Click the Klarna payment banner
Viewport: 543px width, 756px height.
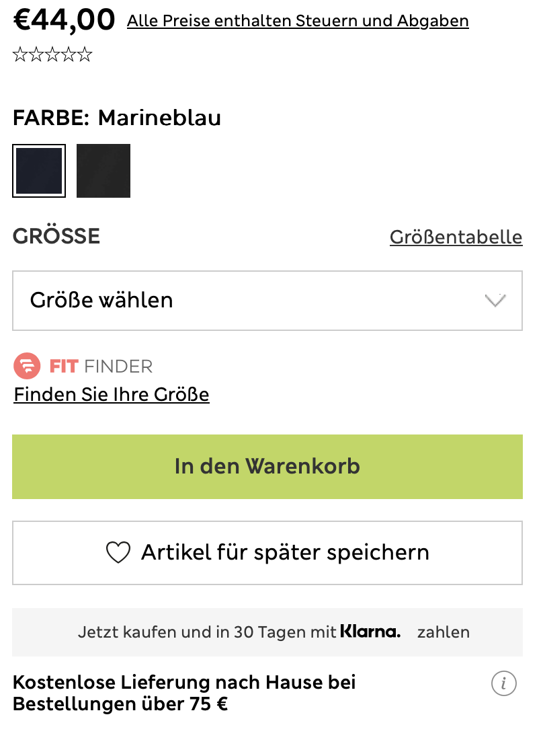pyautogui.click(x=267, y=632)
